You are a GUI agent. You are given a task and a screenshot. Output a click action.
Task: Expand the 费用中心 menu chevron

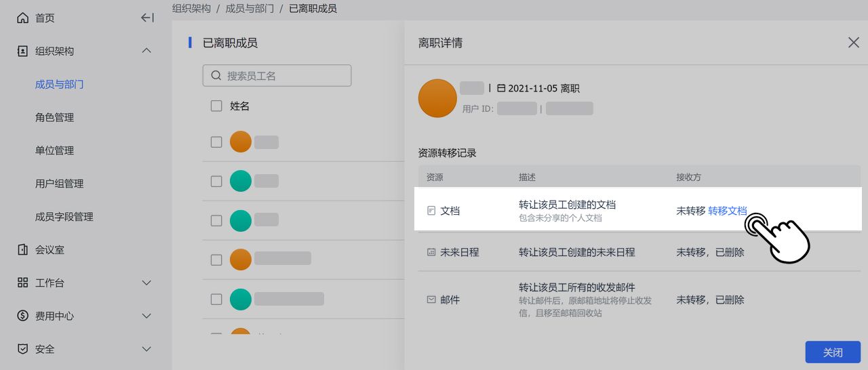pyautogui.click(x=146, y=316)
